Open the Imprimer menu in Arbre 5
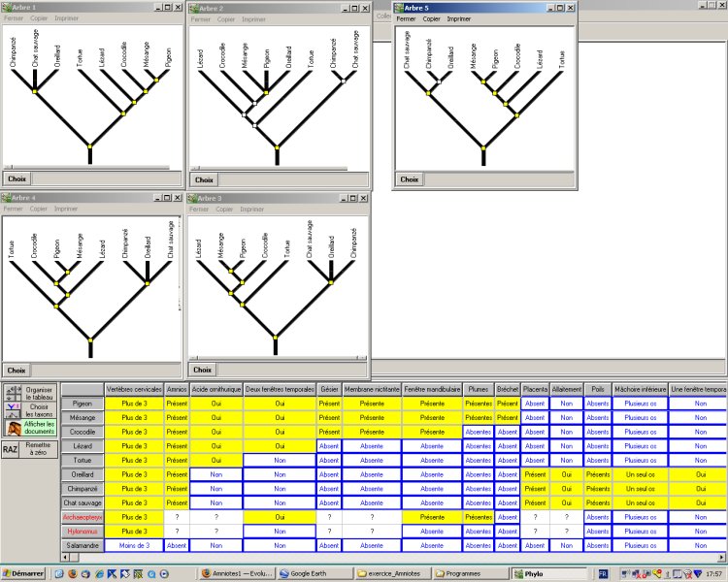The image size is (728, 582). tap(459, 18)
